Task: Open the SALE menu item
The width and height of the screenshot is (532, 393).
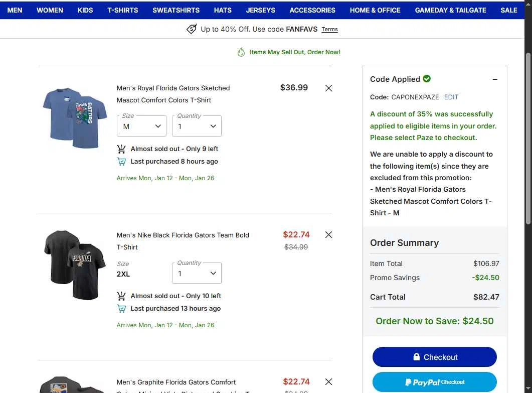Action: pos(509,10)
